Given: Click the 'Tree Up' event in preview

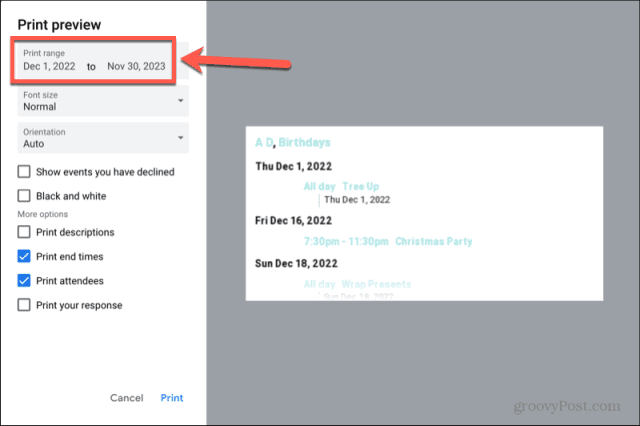Looking at the screenshot, I should (360, 186).
